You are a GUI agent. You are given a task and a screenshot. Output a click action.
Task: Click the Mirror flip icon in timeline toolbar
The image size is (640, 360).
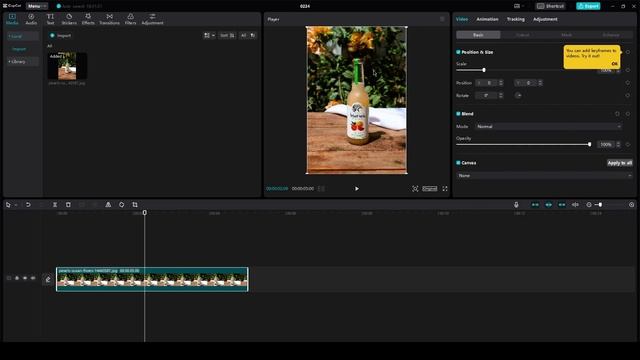(x=108, y=204)
